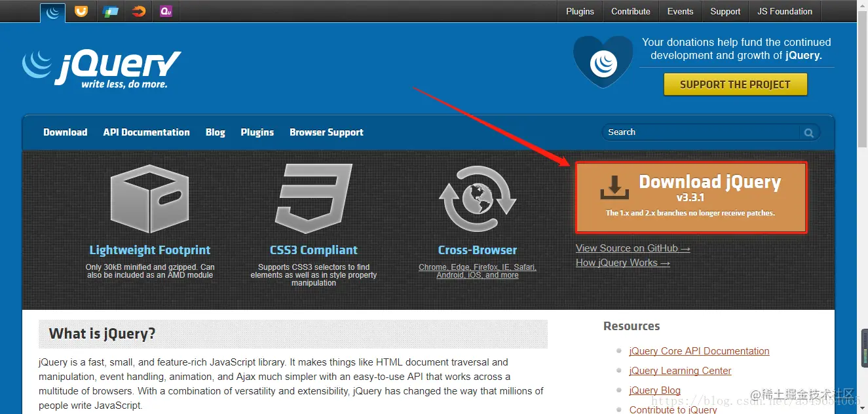The height and width of the screenshot is (414, 868).
Task: Open the Blog nav item
Action: tap(215, 132)
